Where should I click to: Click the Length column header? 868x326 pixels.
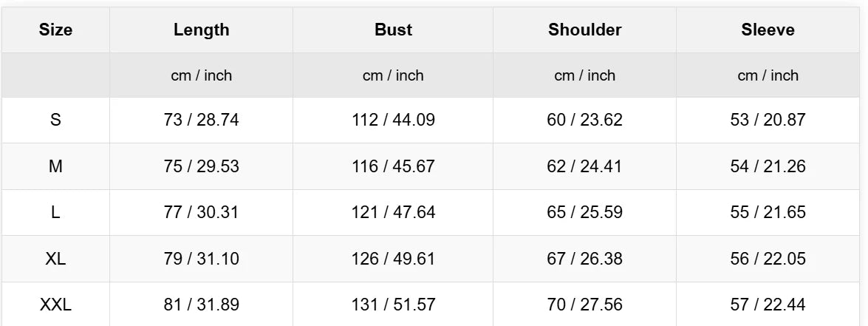pos(201,30)
